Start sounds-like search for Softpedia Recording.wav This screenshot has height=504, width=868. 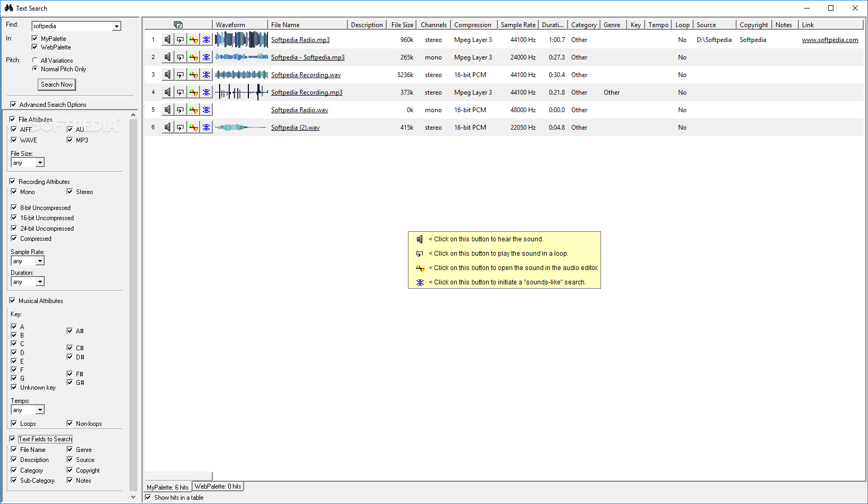(206, 74)
